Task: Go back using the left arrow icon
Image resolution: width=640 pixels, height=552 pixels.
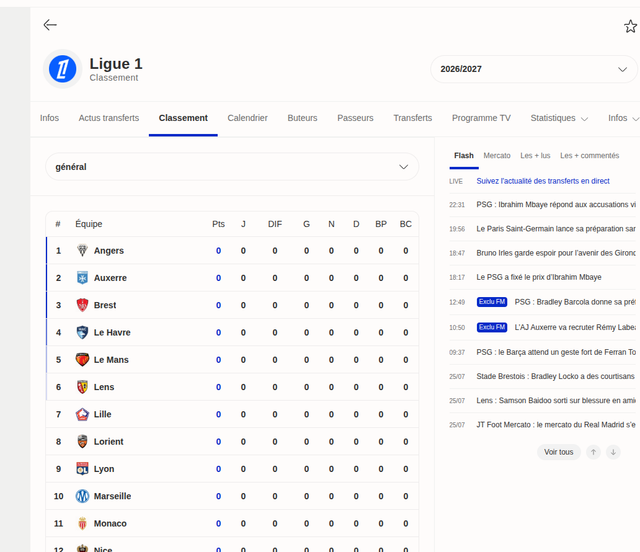Action: [x=50, y=25]
